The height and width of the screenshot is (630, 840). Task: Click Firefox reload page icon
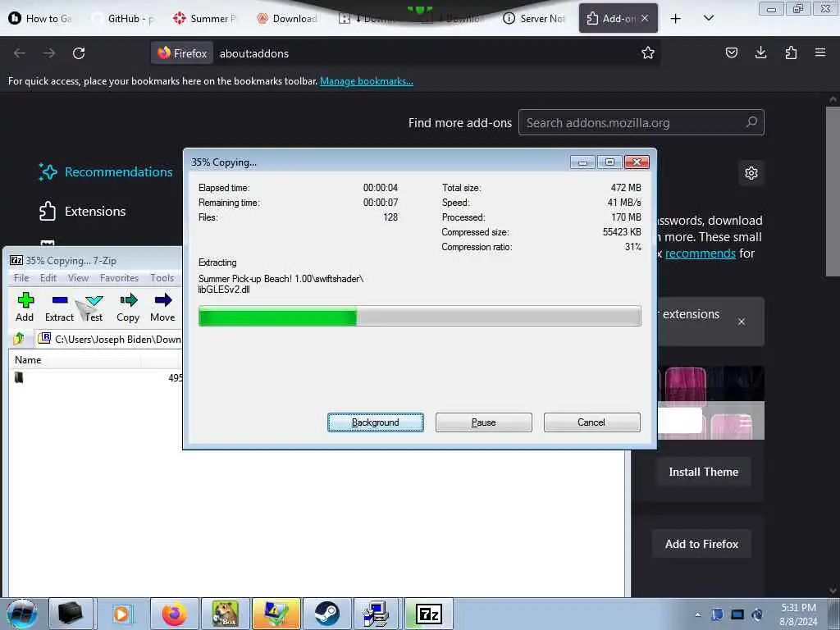(79, 53)
